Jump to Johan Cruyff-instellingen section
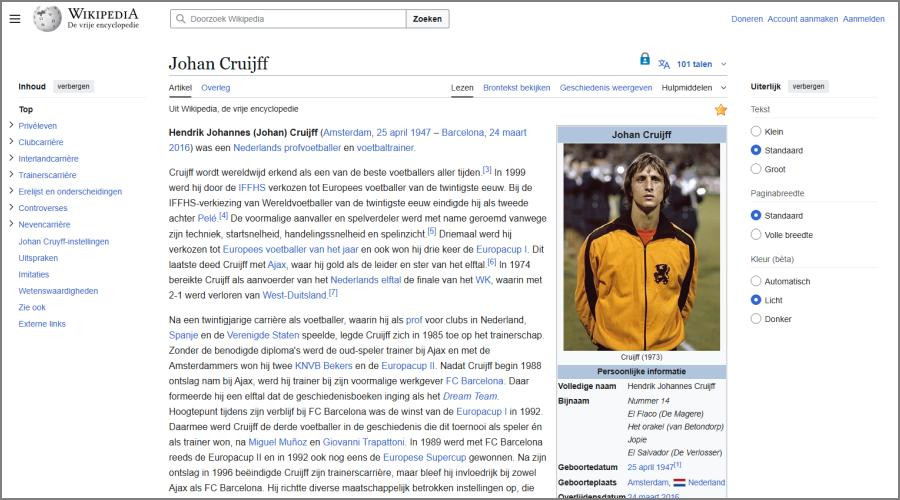This screenshot has height=500, width=900. tap(64, 242)
